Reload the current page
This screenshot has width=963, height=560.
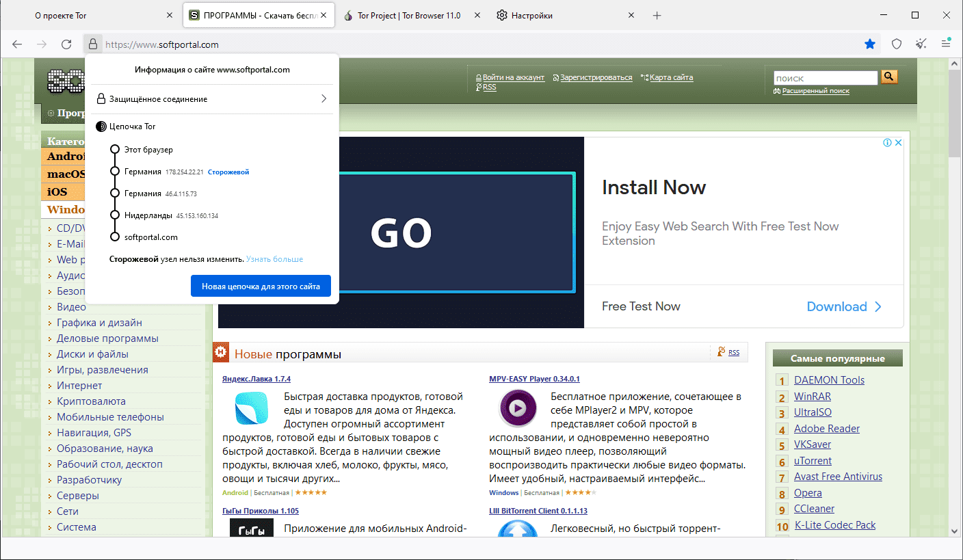pos(66,44)
